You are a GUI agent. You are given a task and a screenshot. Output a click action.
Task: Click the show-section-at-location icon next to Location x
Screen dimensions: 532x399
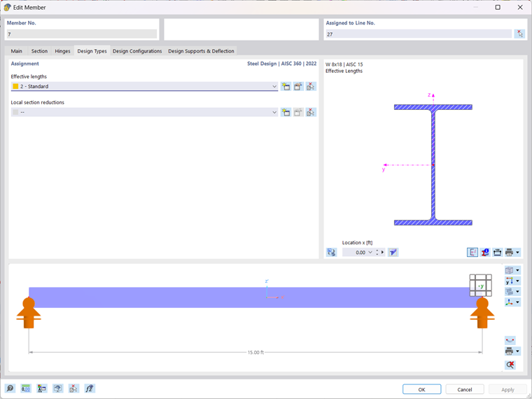pos(393,252)
